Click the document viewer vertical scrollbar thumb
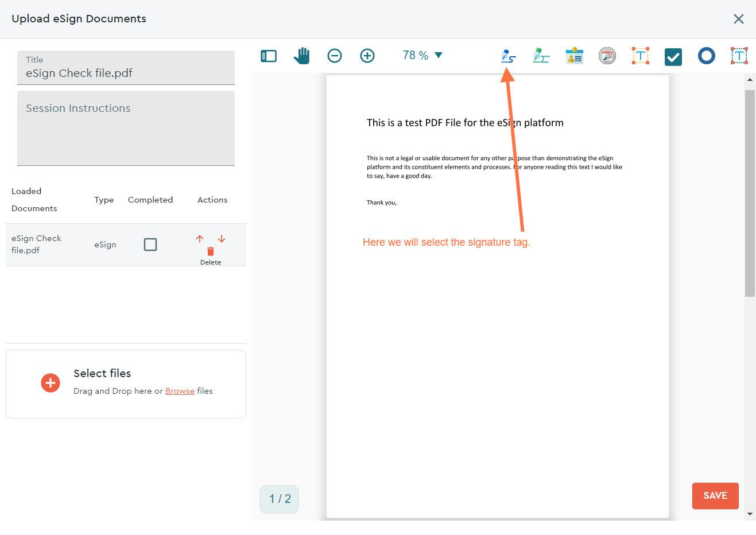Viewport: 756px width, 535px height. [x=750, y=193]
